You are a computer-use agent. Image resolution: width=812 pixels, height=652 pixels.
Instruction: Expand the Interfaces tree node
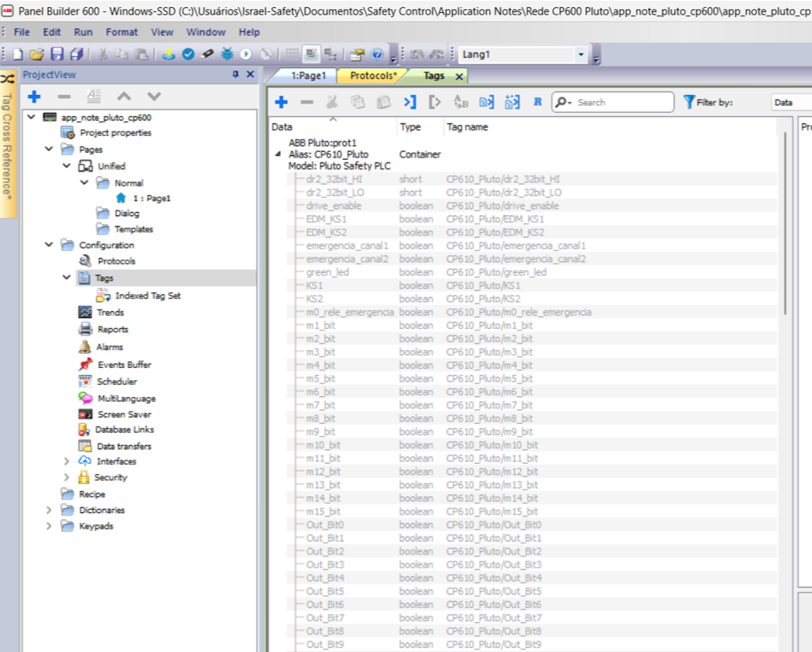(x=67, y=461)
